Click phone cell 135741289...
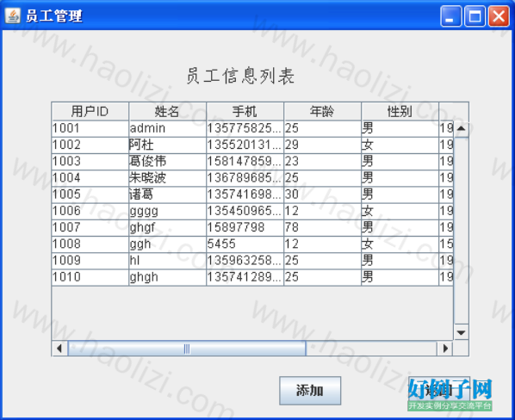Image resolution: width=515 pixels, height=420 pixels. point(245,278)
